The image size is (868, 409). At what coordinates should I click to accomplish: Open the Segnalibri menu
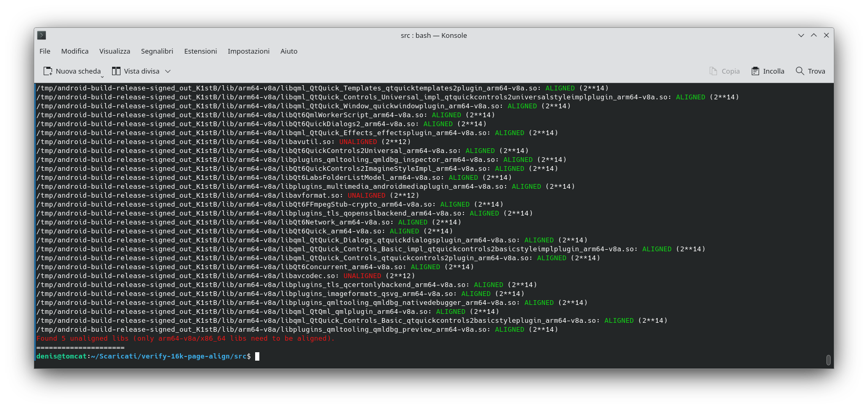[x=157, y=51]
